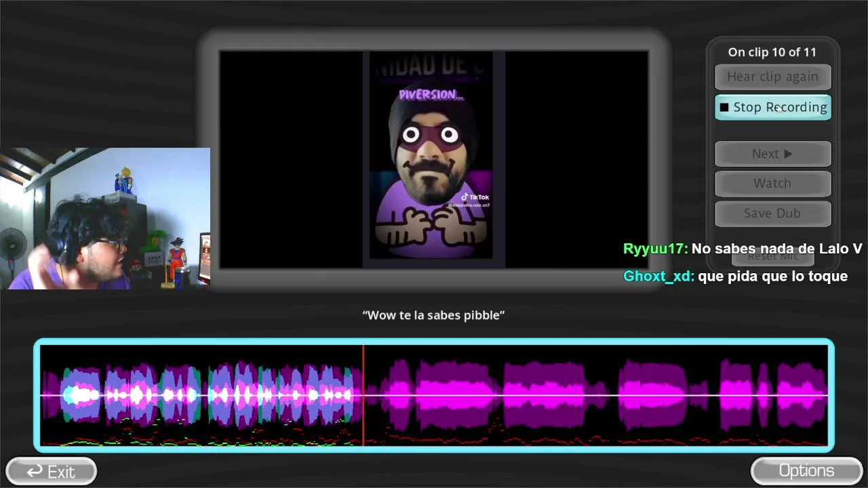
Task: Click the black stop square icon
Action: pos(724,107)
